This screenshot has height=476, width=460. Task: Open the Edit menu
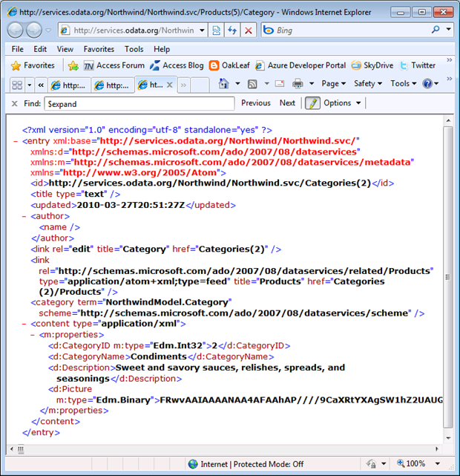[x=40, y=49]
